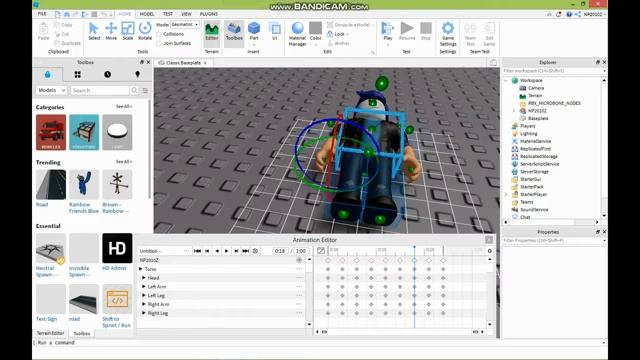Click the Lock button in Edit group
Image resolution: width=640 pixels, height=360 pixels.
click(338, 34)
